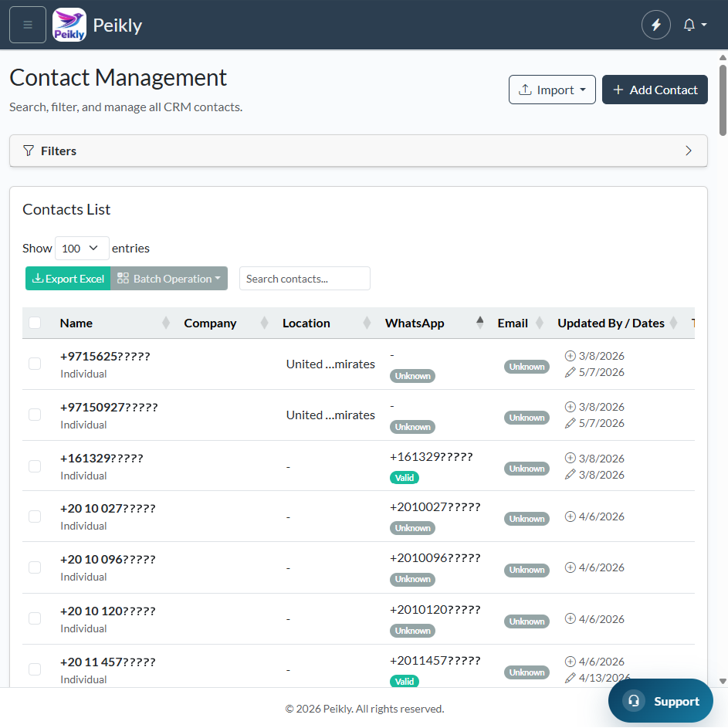Open the hamburger sidebar menu
Viewport: 728px width, 728px height.
[x=28, y=25]
